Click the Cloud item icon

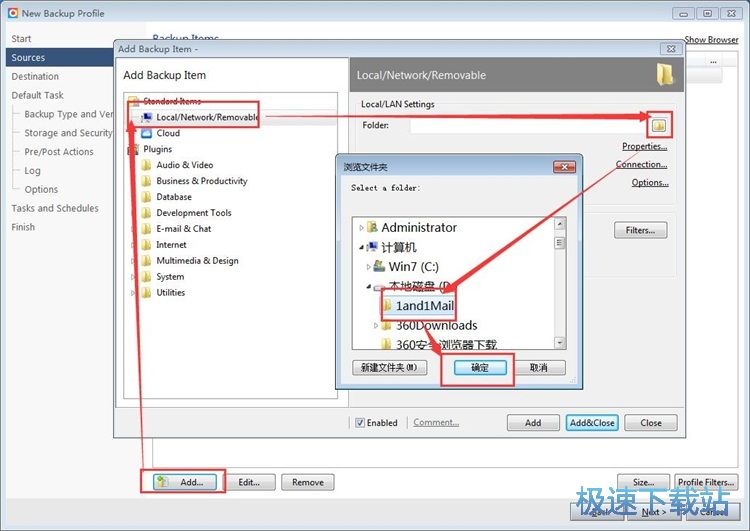point(147,133)
